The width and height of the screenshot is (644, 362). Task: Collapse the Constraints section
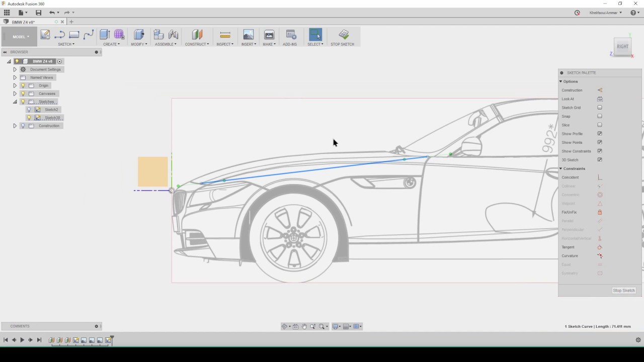(x=560, y=168)
